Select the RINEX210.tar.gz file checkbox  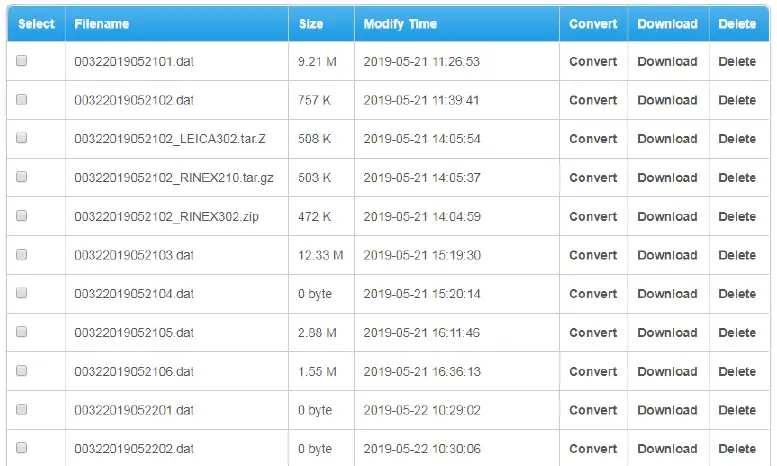click(x=21, y=176)
